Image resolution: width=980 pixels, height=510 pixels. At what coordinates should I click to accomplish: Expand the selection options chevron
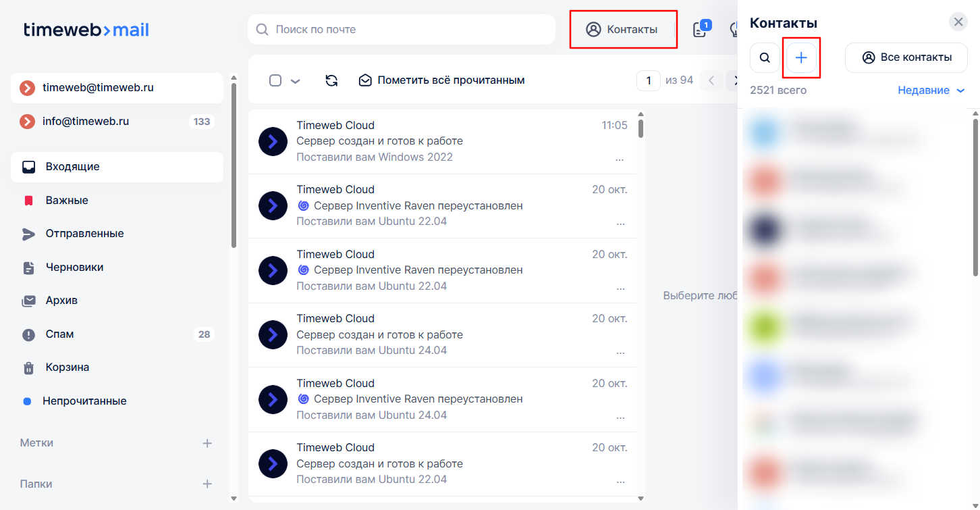pyautogui.click(x=295, y=81)
